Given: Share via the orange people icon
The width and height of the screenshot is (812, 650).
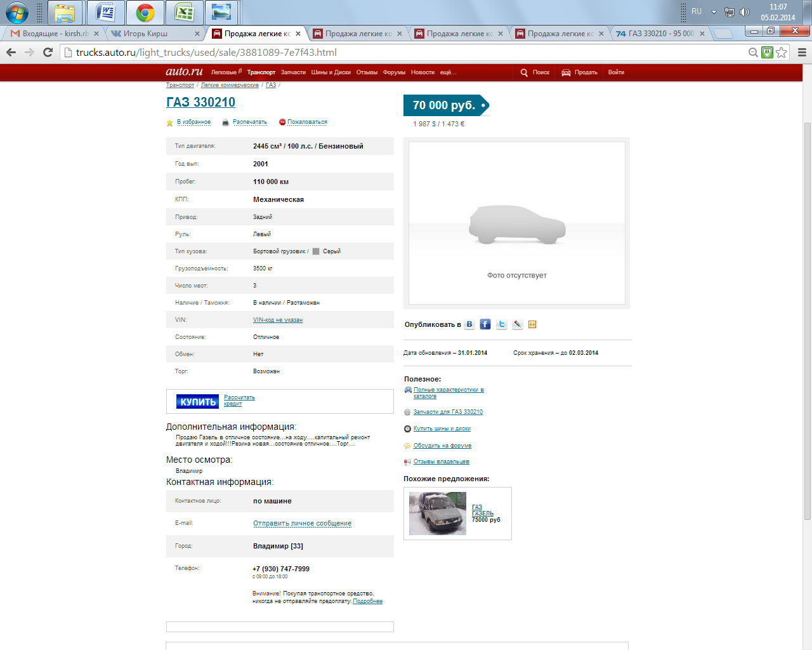Looking at the screenshot, I should (532, 324).
